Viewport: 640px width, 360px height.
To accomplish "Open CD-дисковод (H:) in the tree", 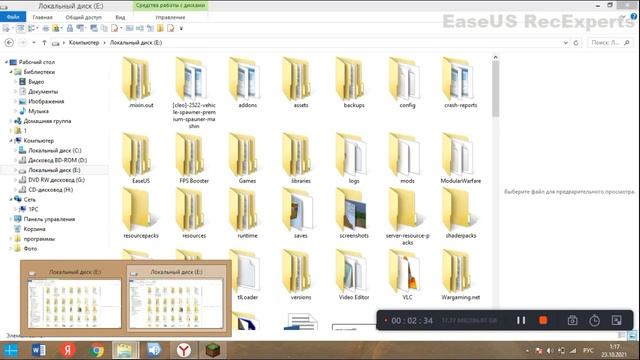I will 46,189.
